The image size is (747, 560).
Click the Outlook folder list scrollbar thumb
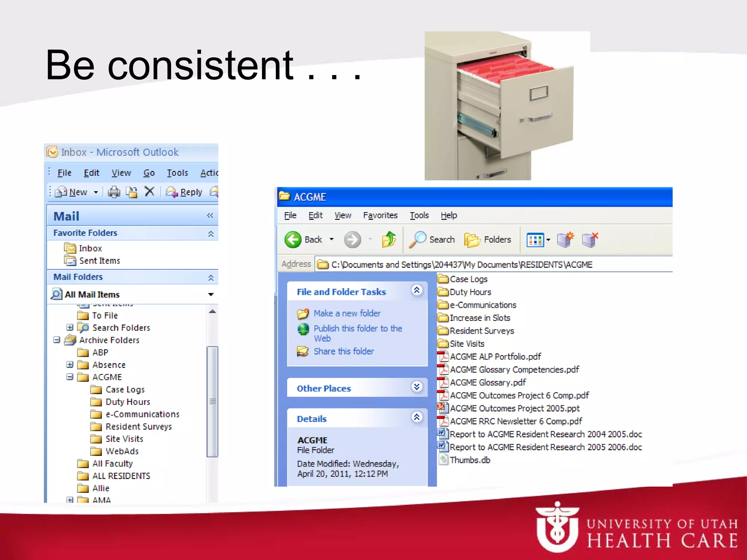(x=212, y=401)
